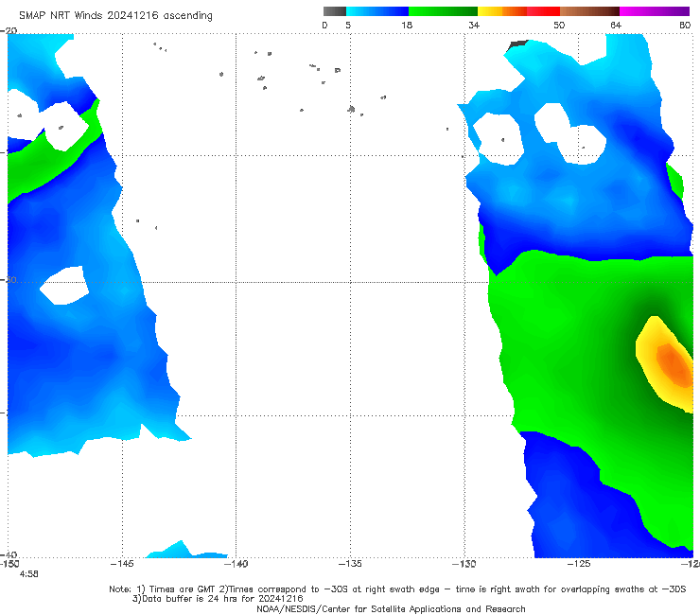This screenshot has width=700, height=615.
Task: Click the 'Note: 1) Times are GMT' line
Action: click(x=397, y=589)
